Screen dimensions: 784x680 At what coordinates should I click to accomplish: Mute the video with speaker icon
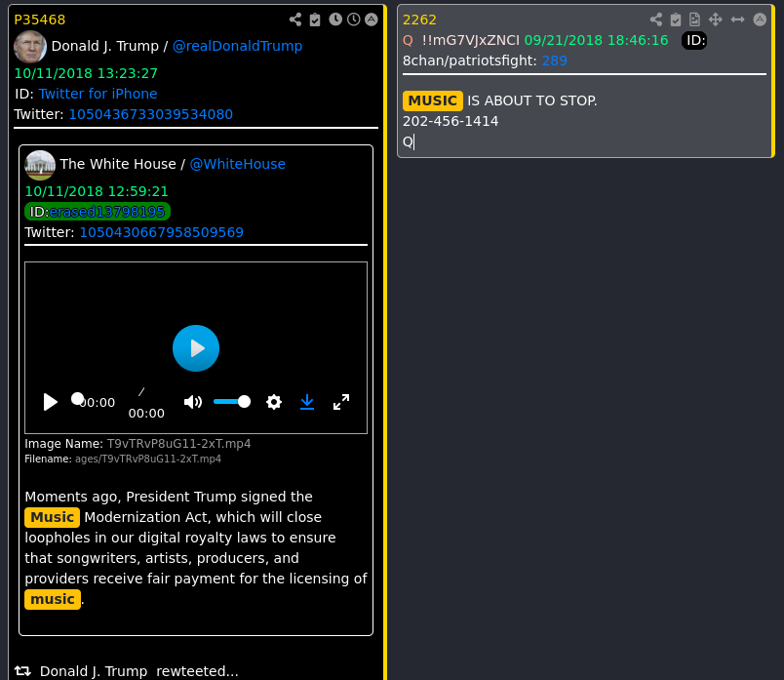193,402
